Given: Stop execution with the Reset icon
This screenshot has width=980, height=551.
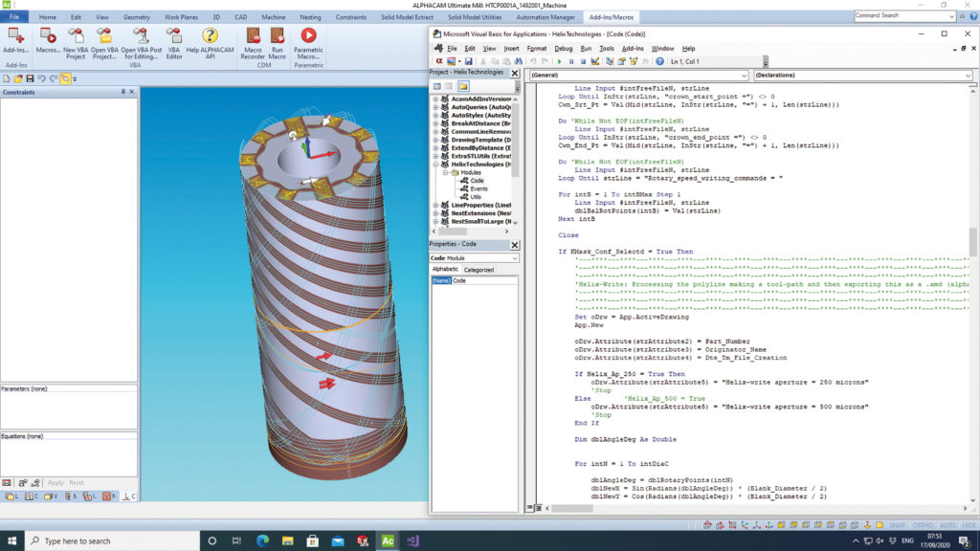Looking at the screenshot, I should (x=583, y=61).
